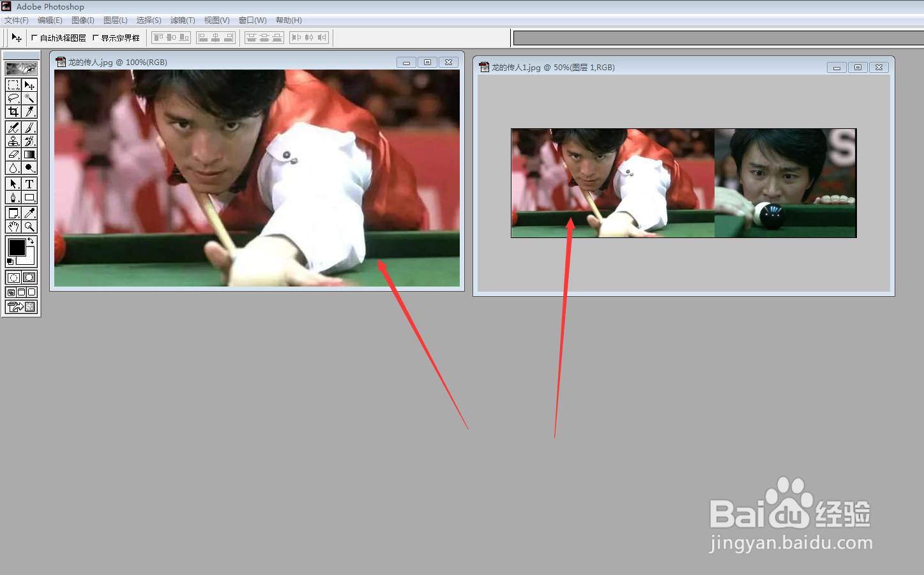924x575 pixels.
Task: Open the 视图(V) menu
Action: pyautogui.click(x=217, y=20)
